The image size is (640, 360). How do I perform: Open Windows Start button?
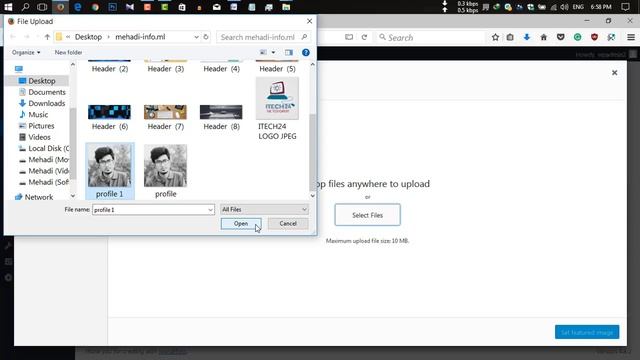(8, 7)
